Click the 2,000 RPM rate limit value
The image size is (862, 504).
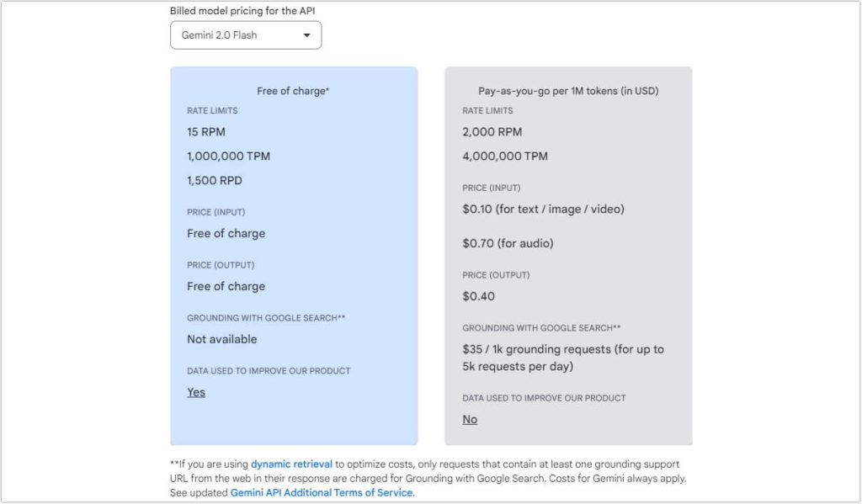[492, 132]
